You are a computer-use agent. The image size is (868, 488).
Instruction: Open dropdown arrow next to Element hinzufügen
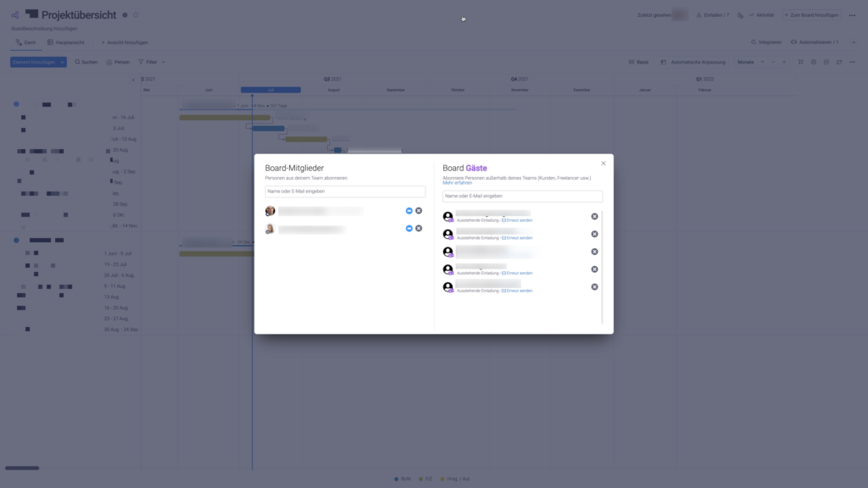click(x=63, y=62)
